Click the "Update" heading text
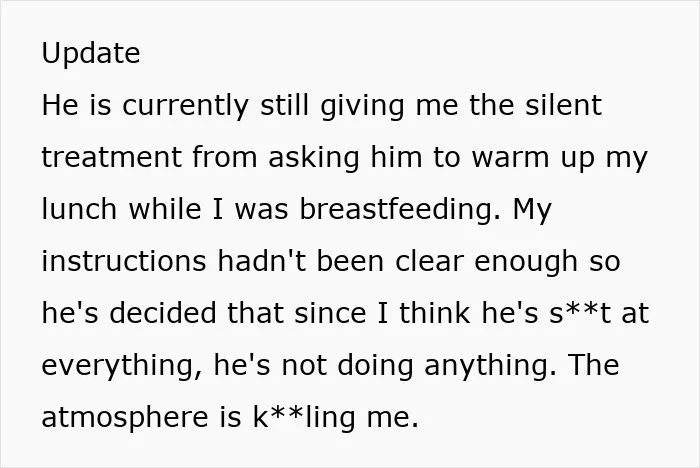This screenshot has height=468, width=700. [x=91, y=54]
